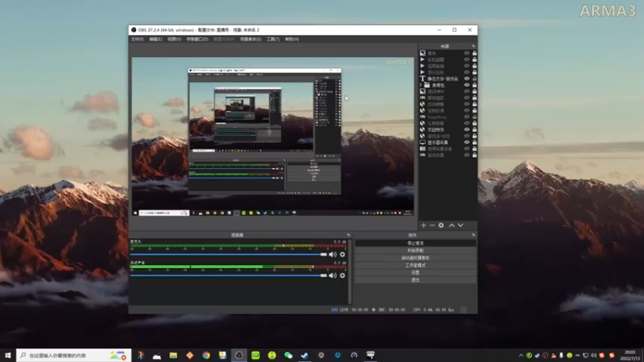
Task: Click the 退出 exit button
Action: 415,280
